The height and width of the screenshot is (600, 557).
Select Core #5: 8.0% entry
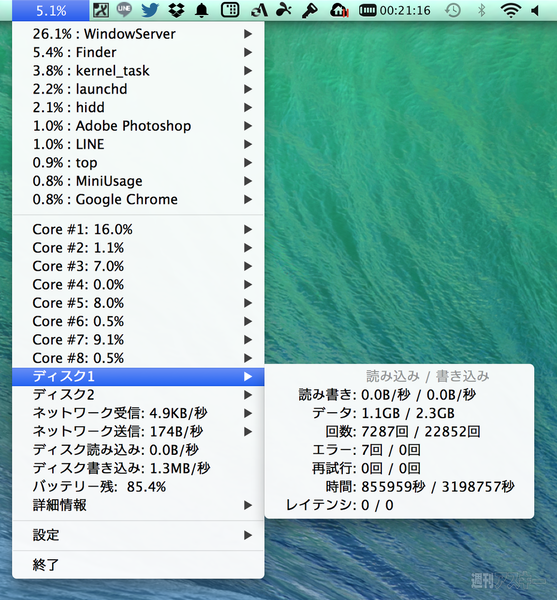pos(138,303)
